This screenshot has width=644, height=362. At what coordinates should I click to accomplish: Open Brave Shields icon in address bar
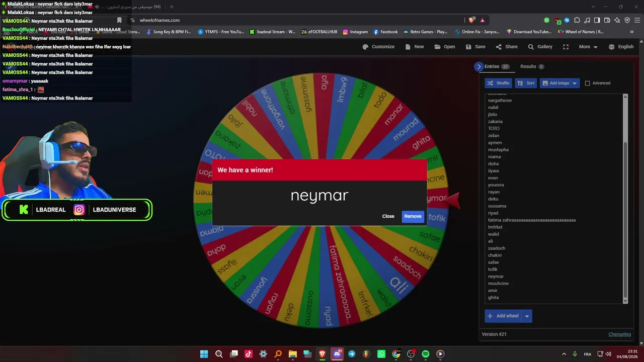pos(471,20)
